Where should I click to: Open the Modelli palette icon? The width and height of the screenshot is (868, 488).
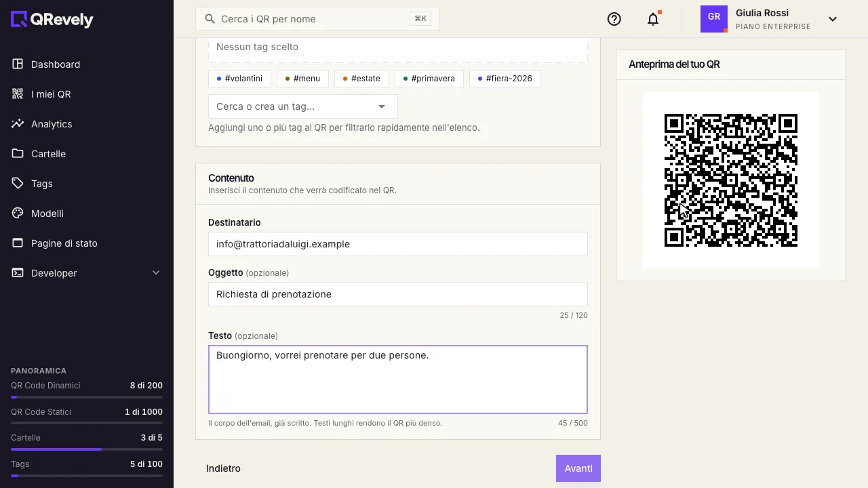point(18,213)
